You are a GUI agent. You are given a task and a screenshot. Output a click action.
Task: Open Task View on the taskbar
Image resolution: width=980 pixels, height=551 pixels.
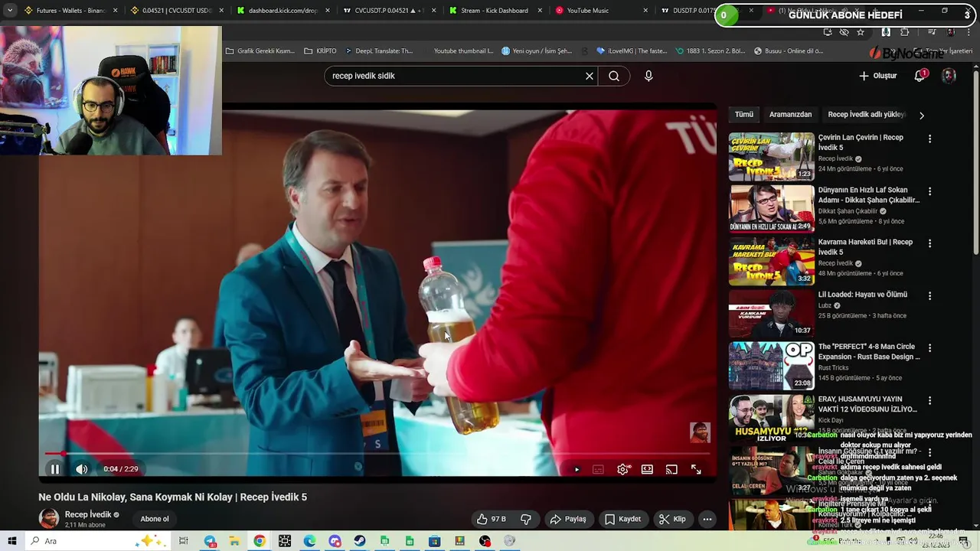point(184,541)
